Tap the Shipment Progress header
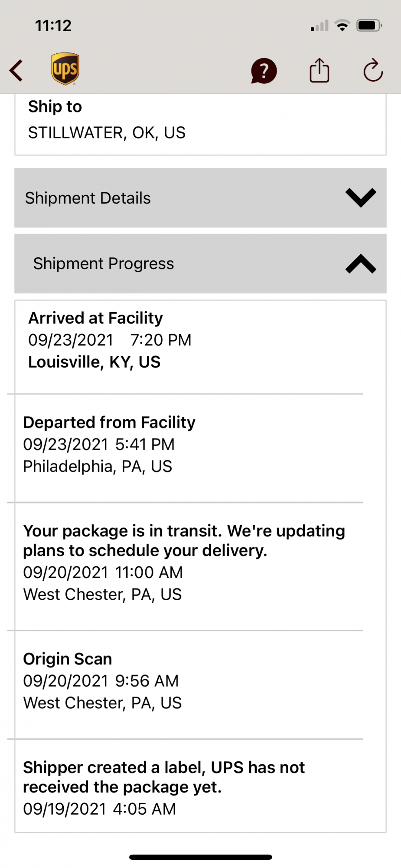This screenshot has width=401, height=868. [200, 263]
